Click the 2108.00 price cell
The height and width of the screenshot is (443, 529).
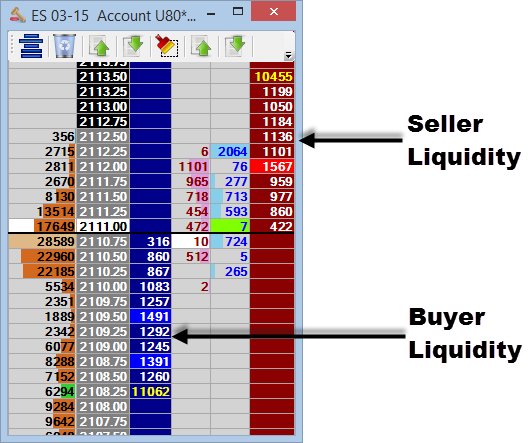click(x=103, y=406)
